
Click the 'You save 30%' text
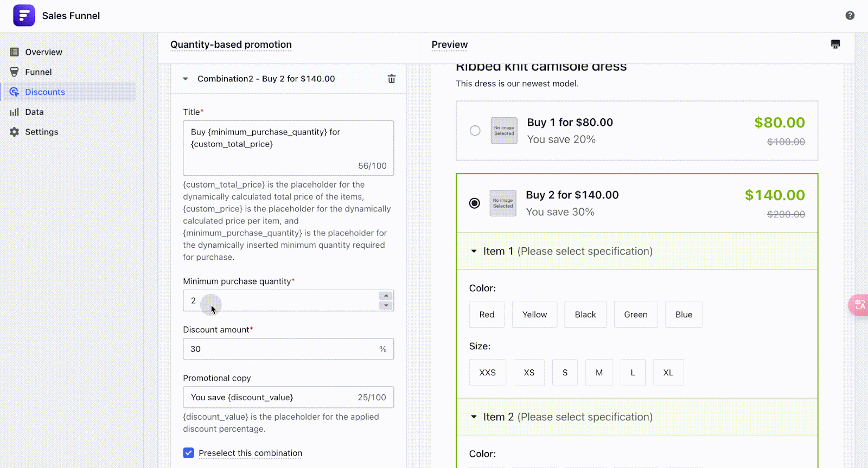pos(560,212)
